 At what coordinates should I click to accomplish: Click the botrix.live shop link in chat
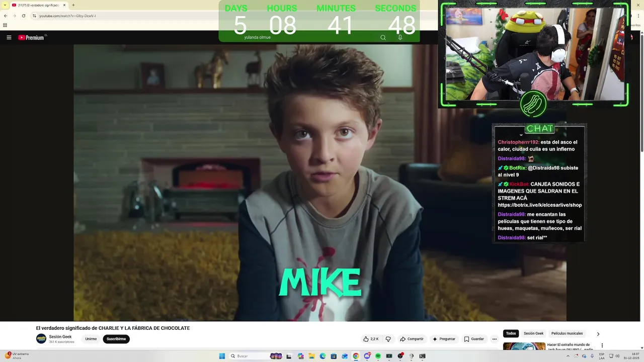click(540, 205)
